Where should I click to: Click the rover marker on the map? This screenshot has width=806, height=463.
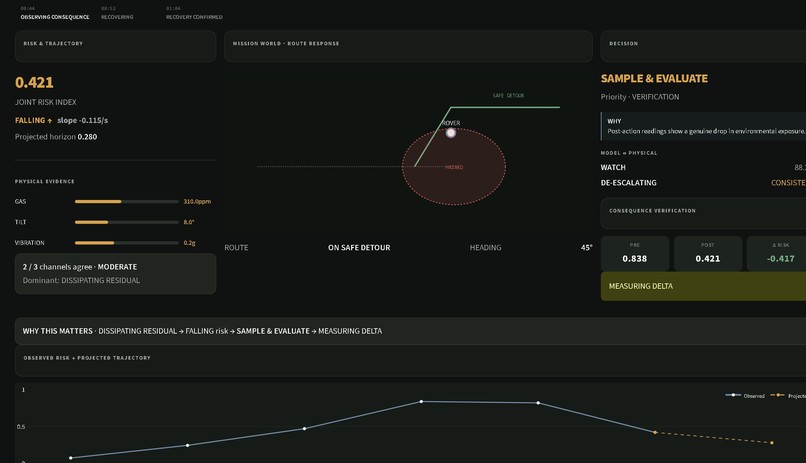point(451,133)
